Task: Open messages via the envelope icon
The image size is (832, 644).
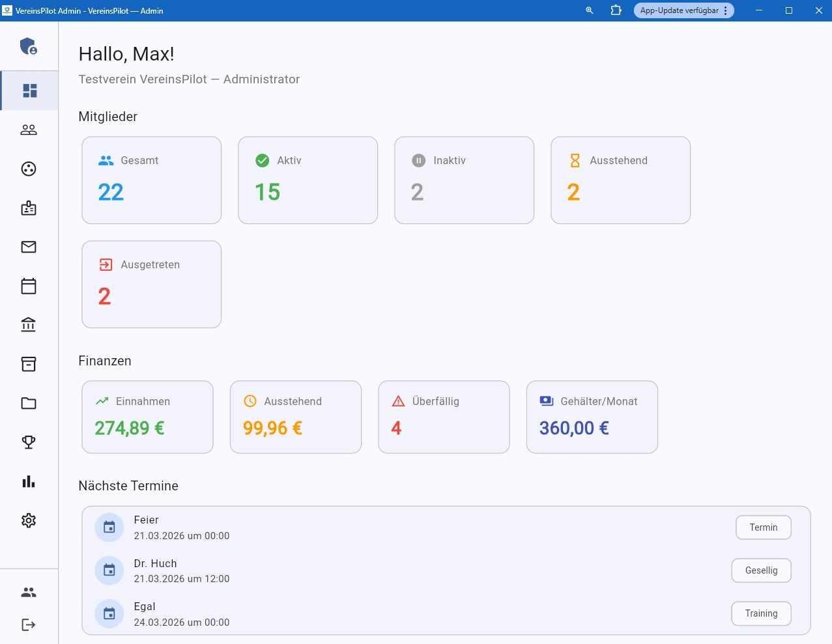Action: click(x=28, y=247)
